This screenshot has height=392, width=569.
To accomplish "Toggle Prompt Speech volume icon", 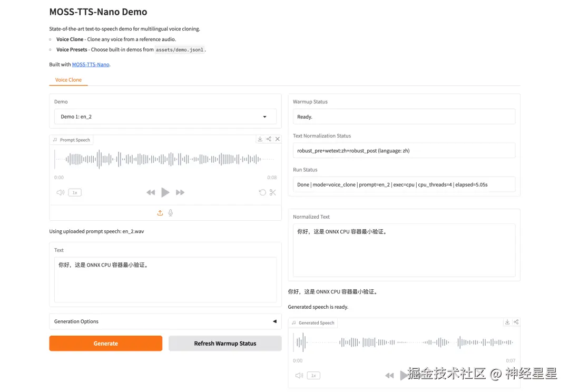I will (x=60, y=192).
